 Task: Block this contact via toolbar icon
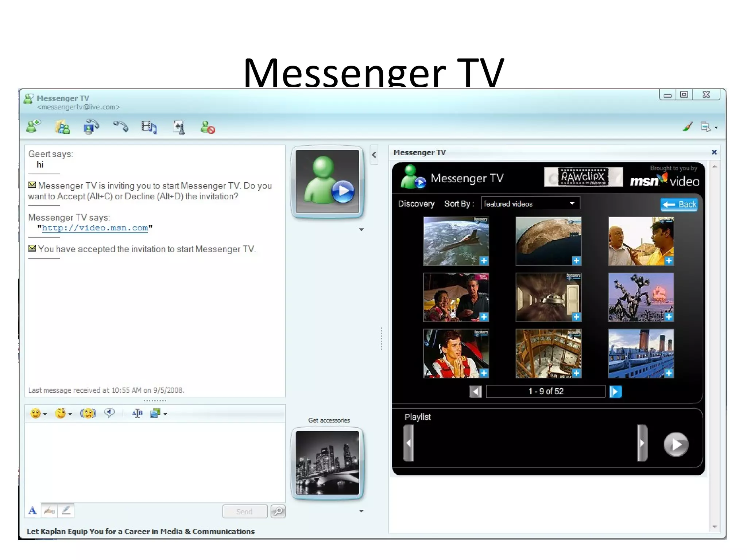(x=208, y=127)
